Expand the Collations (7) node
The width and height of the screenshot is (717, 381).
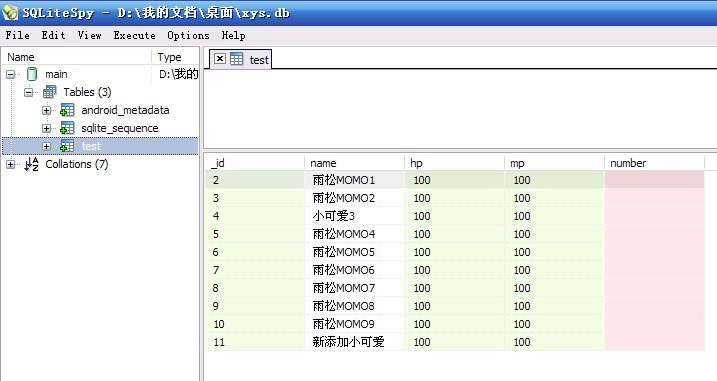[x=11, y=164]
